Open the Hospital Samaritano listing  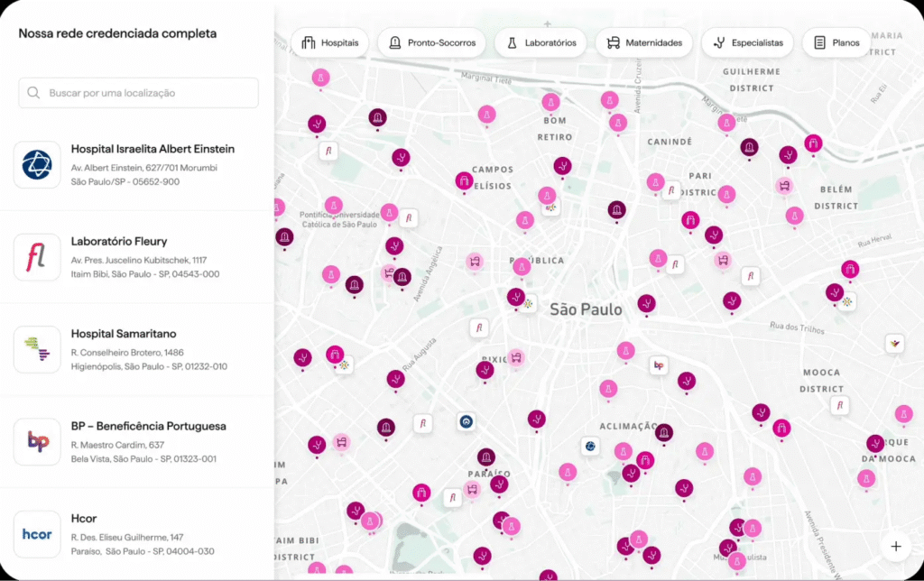point(137,349)
